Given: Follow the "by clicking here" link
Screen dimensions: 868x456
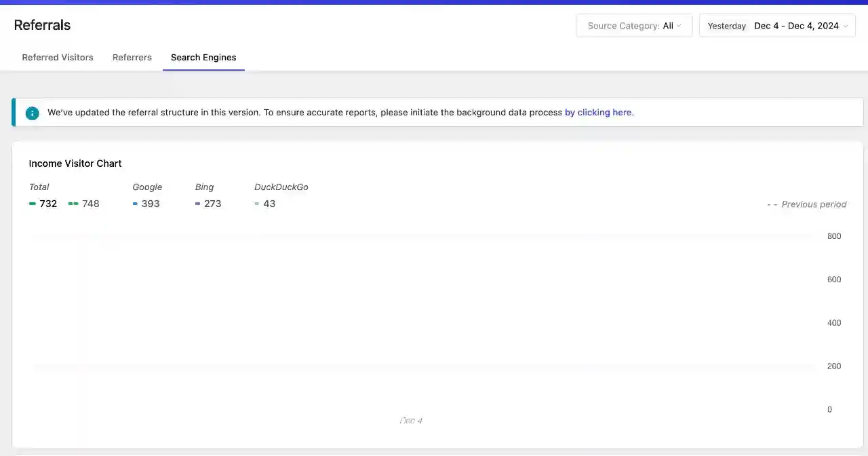Looking at the screenshot, I should pos(599,113).
